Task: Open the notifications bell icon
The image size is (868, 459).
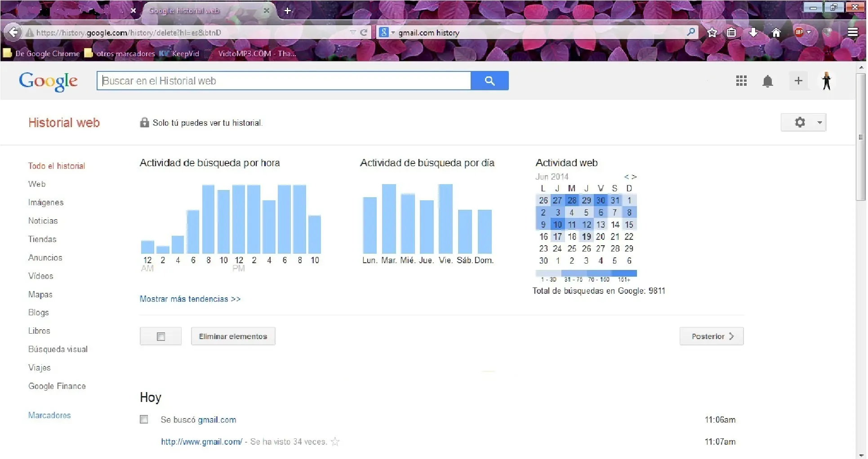Action: [x=768, y=81]
